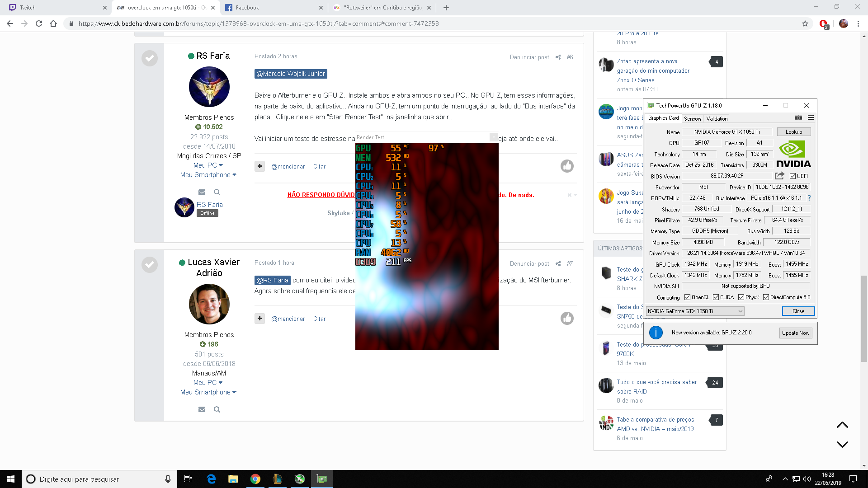The width and height of the screenshot is (868, 488).
Task: Click Close button in GPU-Z
Action: coord(798,311)
